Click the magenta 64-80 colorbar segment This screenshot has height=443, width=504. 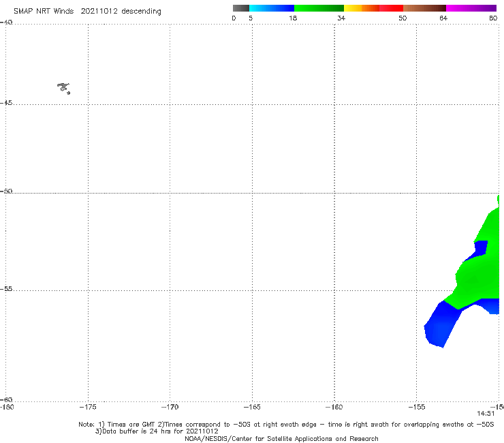coord(471,8)
